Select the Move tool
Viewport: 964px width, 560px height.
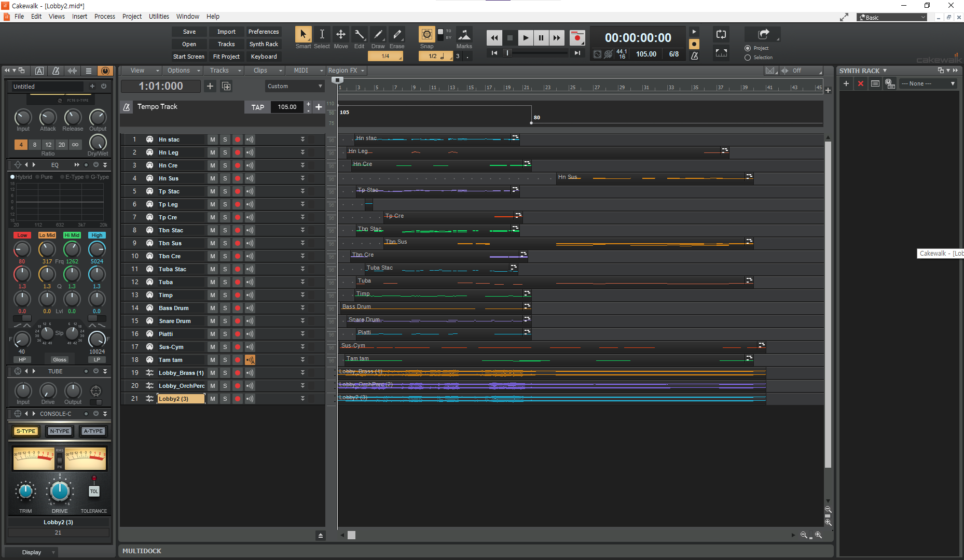(340, 35)
